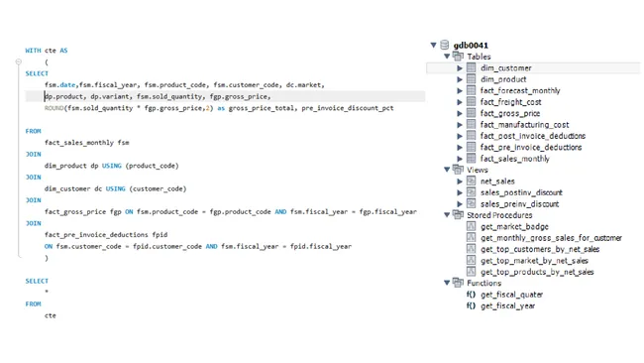The width and height of the screenshot is (644, 363).
Task: Expand the net_sales view arrow
Action: (x=460, y=181)
